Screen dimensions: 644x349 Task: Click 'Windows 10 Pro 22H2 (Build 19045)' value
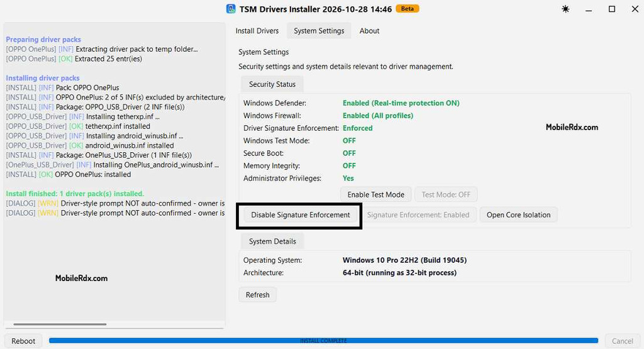(404, 260)
